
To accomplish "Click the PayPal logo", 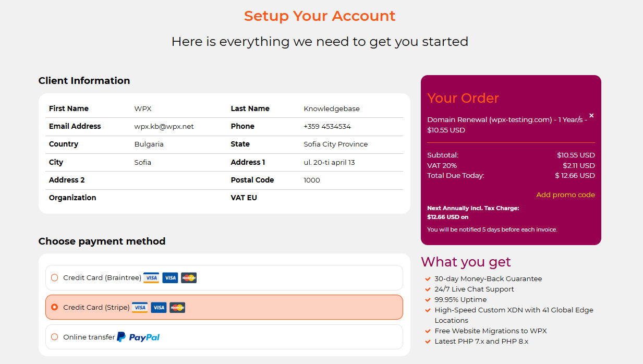I will pyautogui.click(x=138, y=337).
